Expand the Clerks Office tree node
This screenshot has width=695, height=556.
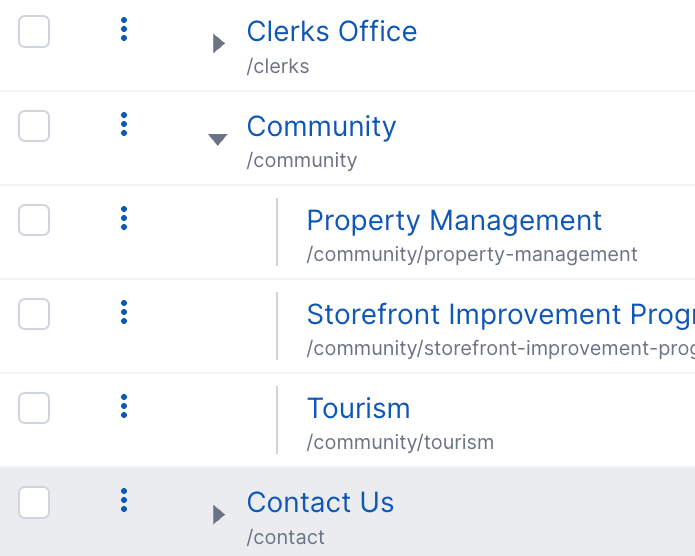218,44
